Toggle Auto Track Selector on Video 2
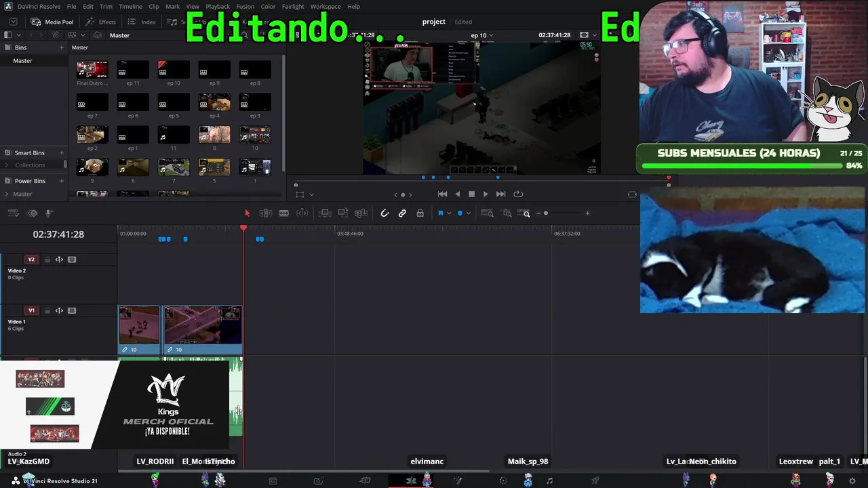Viewport: 868px width, 488px height. 59,260
